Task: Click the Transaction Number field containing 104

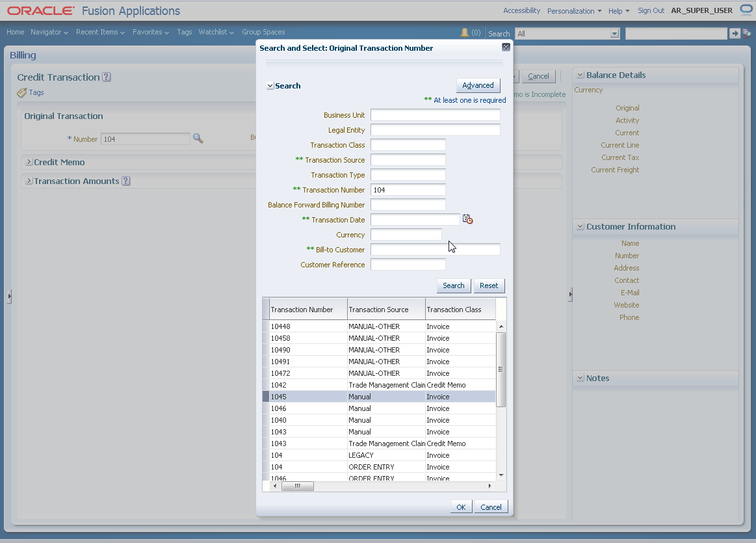Action: pos(408,189)
